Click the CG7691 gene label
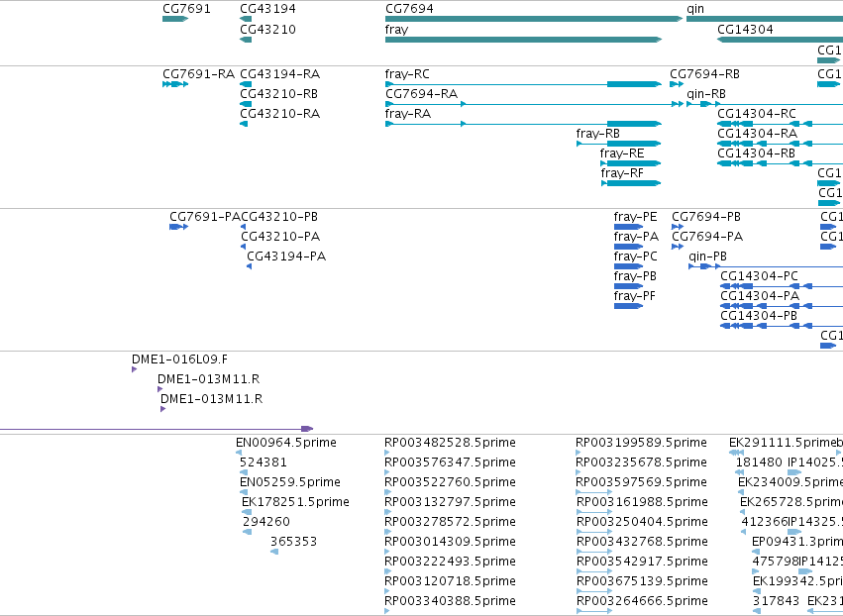Viewport: 843px width, 616px height. click(186, 9)
